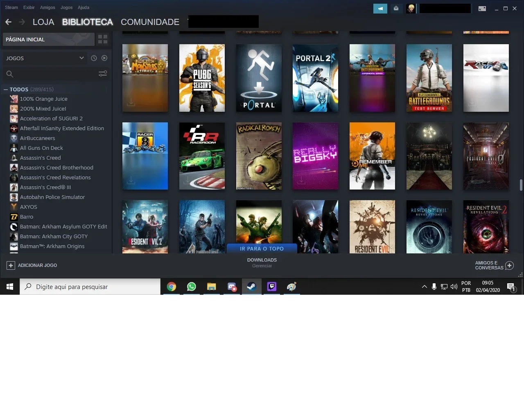Screen dimensions: 524x420
Task: Switch to Big Picture mode icon
Action: [x=482, y=8]
